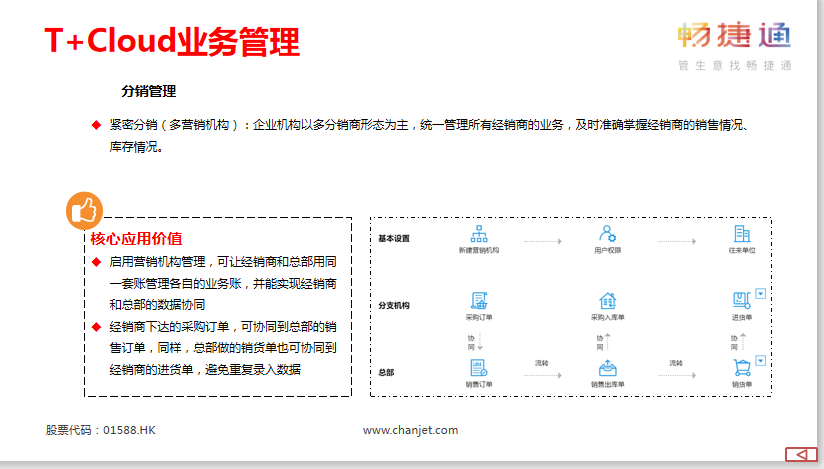Click the 往来单位 building icon

click(741, 233)
